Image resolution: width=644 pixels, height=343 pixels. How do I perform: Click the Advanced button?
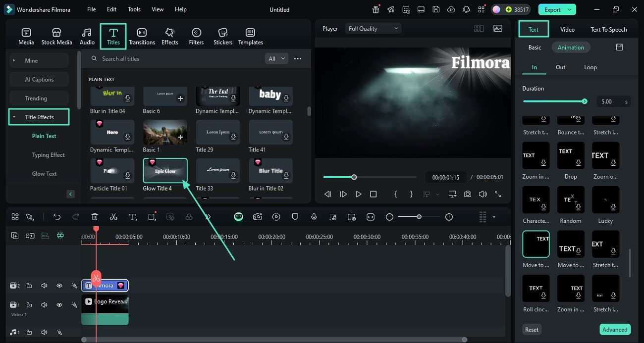coord(615,330)
